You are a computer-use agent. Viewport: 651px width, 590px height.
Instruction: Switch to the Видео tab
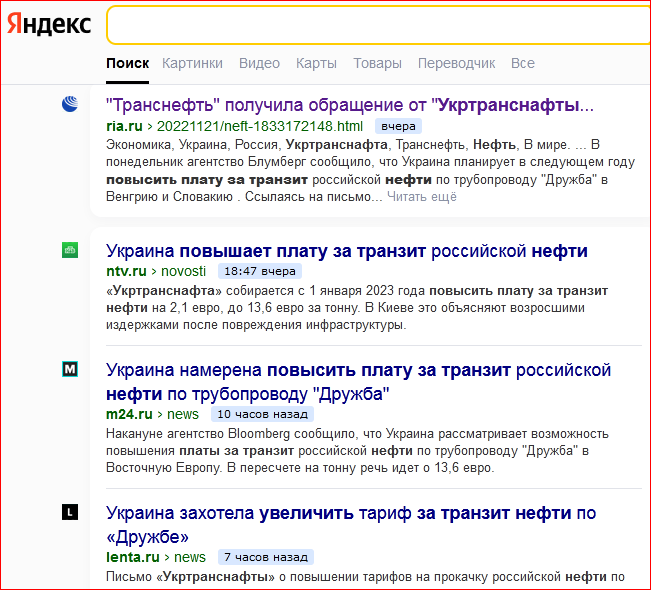pos(259,63)
